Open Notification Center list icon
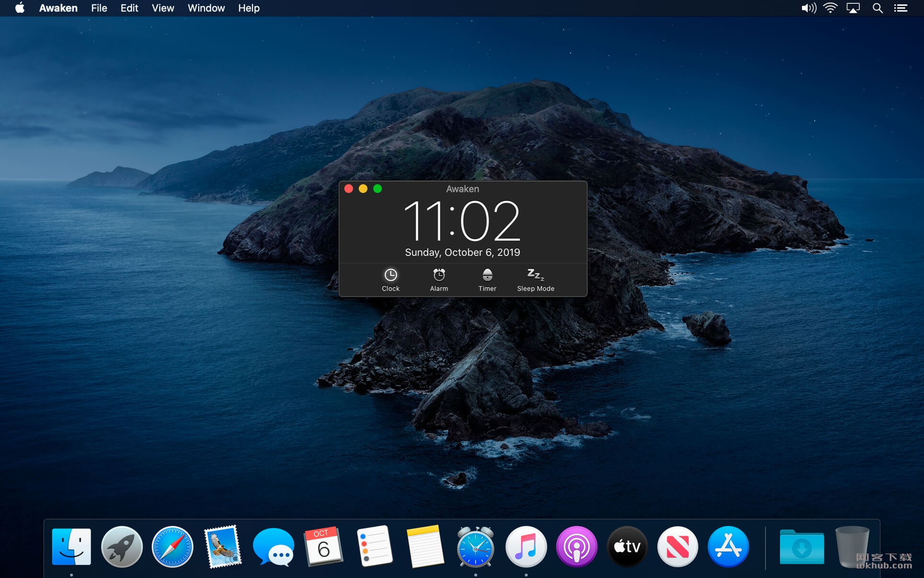 [x=901, y=8]
